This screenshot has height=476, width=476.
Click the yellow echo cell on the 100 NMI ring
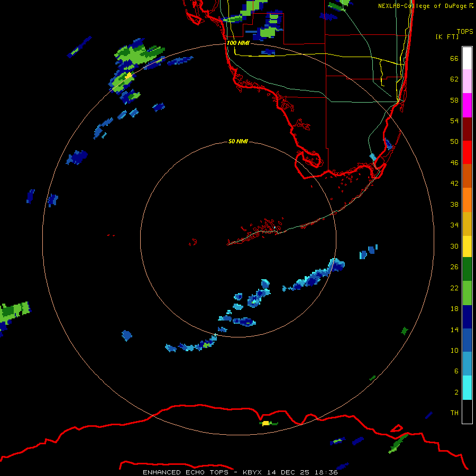(x=129, y=76)
